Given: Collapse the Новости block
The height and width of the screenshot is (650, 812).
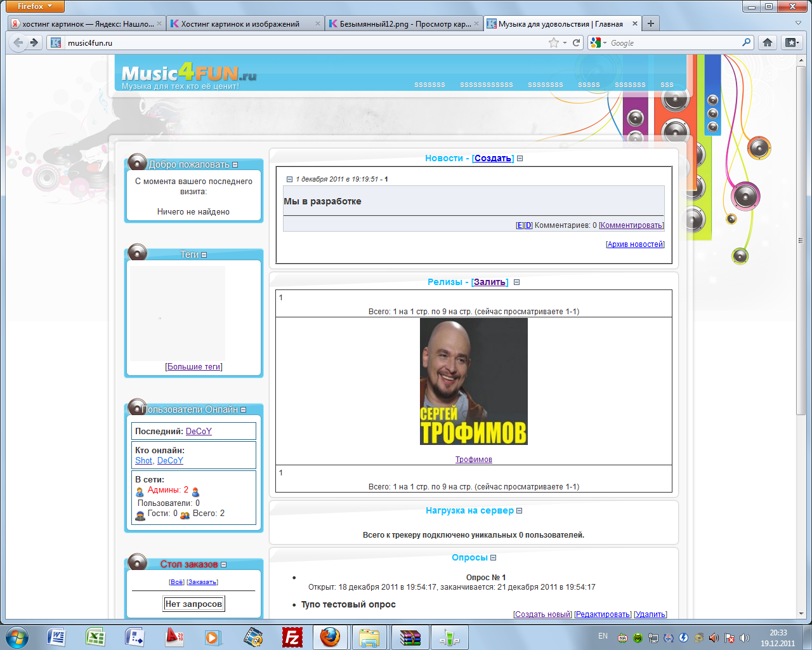Looking at the screenshot, I should click(520, 159).
